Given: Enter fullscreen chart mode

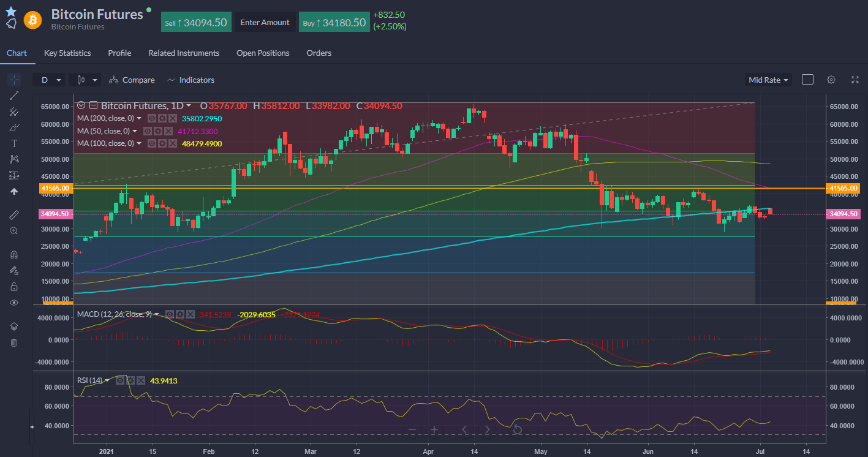Looking at the screenshot, I should pos(855,80).
